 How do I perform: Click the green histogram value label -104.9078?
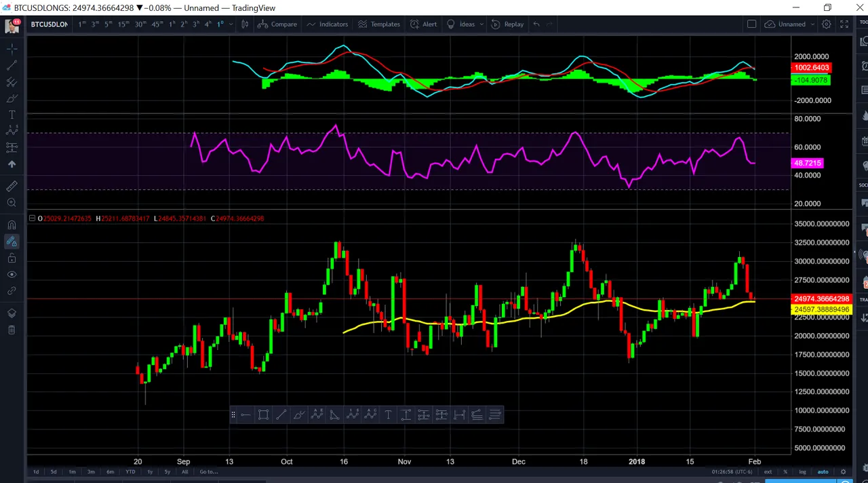(x=811, y=80)
